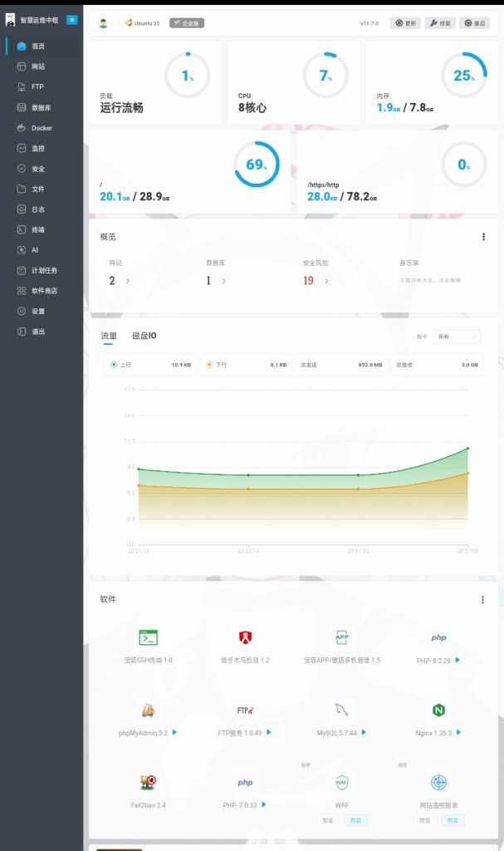The height and width of the screenshot is (851, 504).
Task: Expand the 软件 panel three-dot menu
Action: pyautogui.click(x=482, y=599)
